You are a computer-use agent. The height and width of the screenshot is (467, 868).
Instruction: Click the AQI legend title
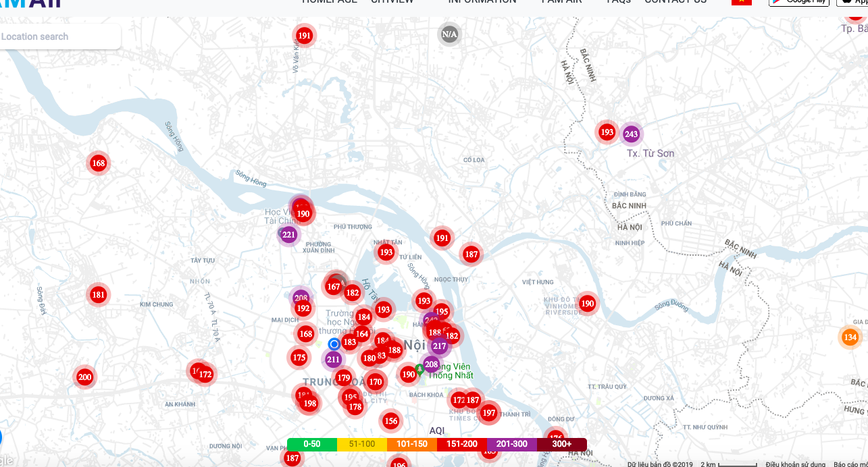pyautogui.click(x=437, y=431)
